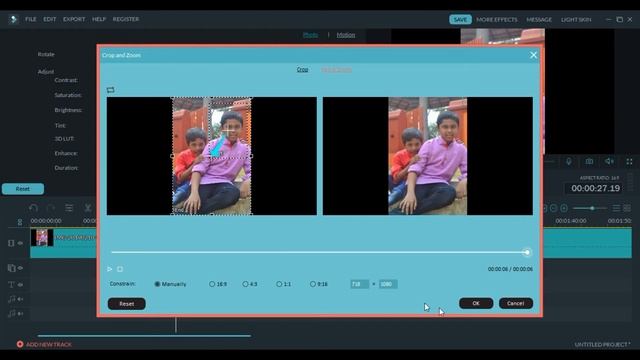
Task: Switch to the Photo tab
Action: 311,35
